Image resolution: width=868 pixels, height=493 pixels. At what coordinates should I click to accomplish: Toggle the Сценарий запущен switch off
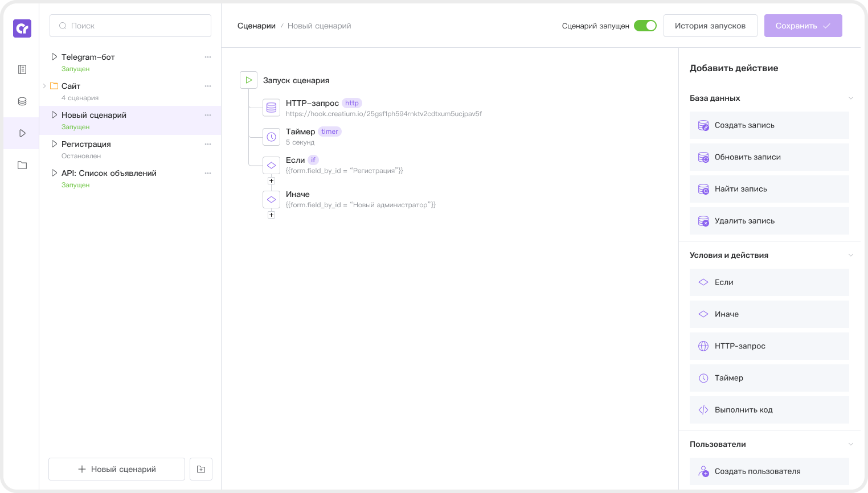[645, 26]
